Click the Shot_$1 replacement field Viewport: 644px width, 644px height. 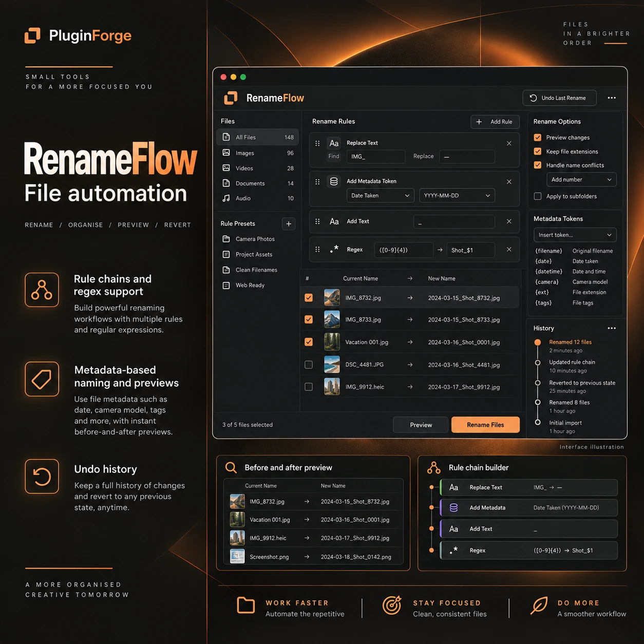click(470, 250)
